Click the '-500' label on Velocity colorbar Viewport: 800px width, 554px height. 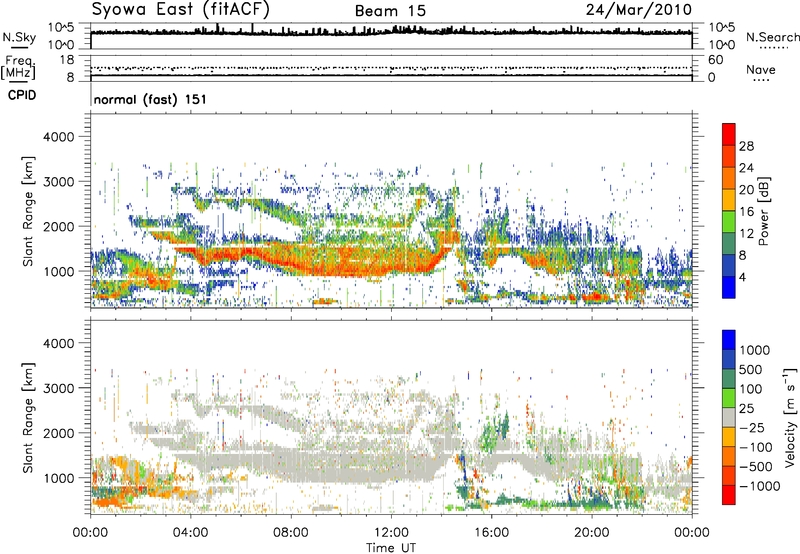click(x=756, y=466)
